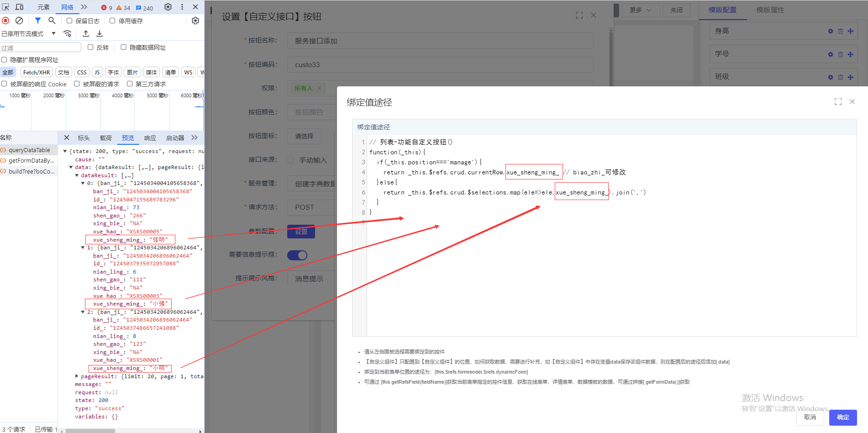Switch to the 响应 tab
This screenshot has width=868, height=433.
click(150, 138)
